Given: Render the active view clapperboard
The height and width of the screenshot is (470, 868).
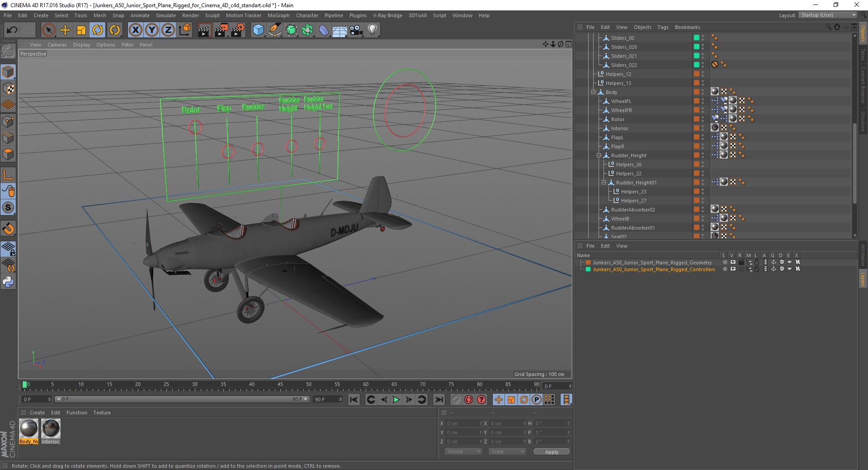Looking at the screenshot, I should (x=204, y=30).
